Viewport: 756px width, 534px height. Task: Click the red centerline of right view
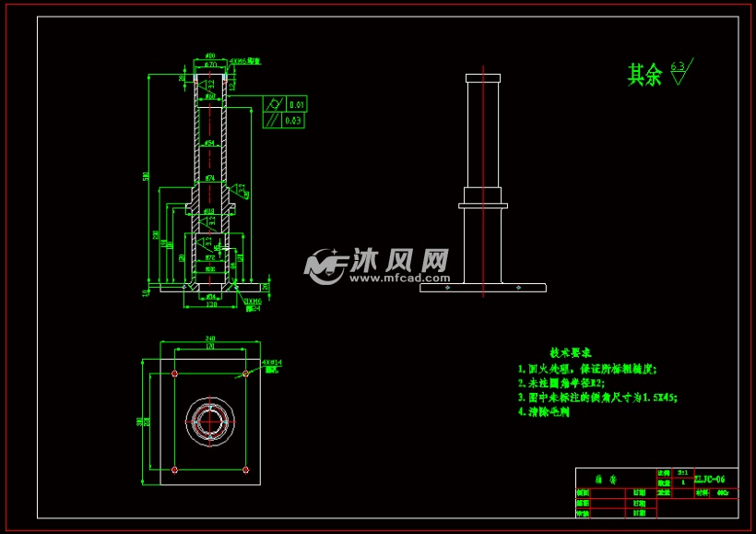pyautogui.click(x=483, y=182)
